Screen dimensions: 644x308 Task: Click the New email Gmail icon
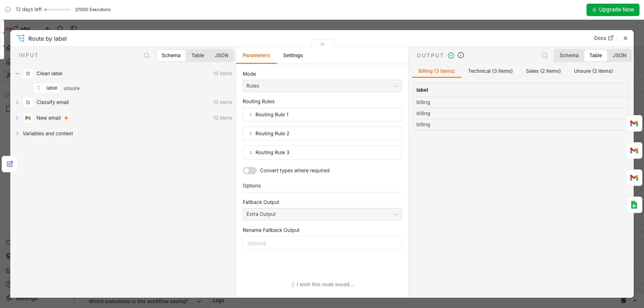pyautogui.click(x=28, y=118)
